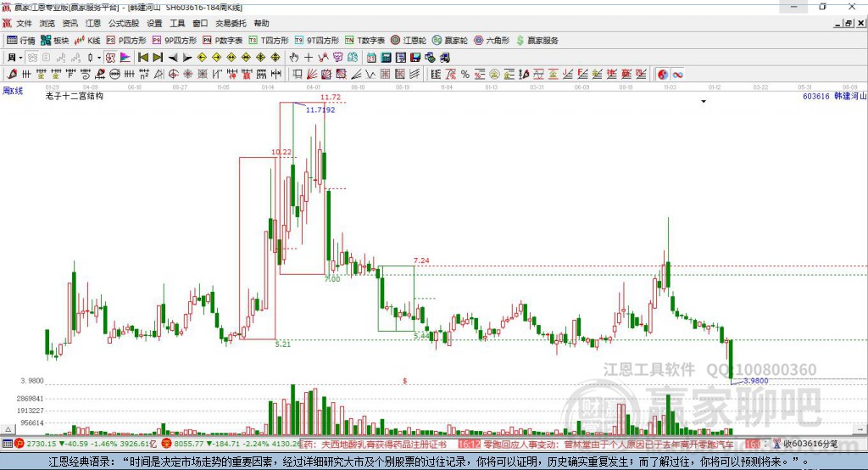Click the black right arrow icon
The image size is (868, 470).
click(187, 58)
